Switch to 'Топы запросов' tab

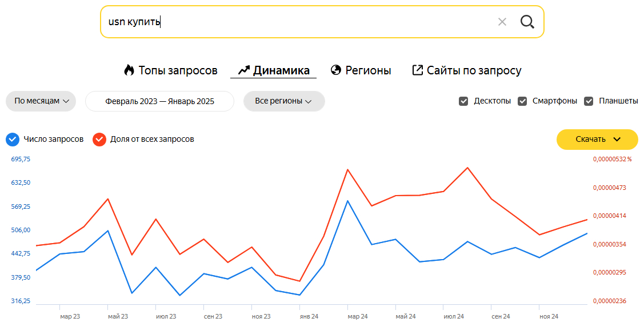[x=178, y=70]
